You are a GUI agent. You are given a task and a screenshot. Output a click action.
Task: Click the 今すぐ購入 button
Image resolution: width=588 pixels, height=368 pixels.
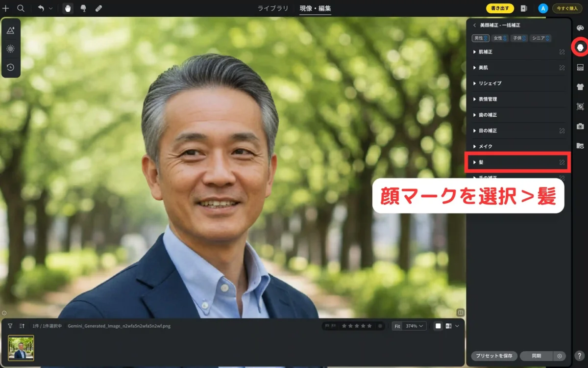click(x=567, y=8)
